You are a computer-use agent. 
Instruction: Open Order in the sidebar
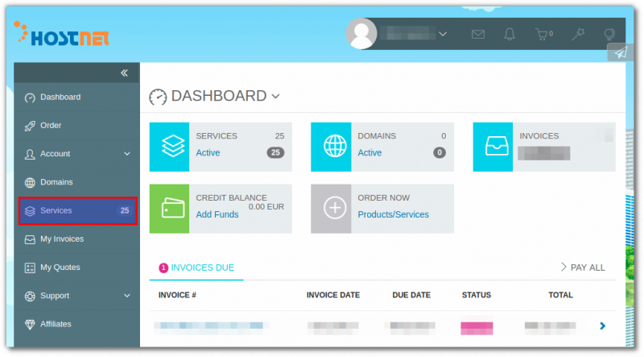click(x=76, y=126)
